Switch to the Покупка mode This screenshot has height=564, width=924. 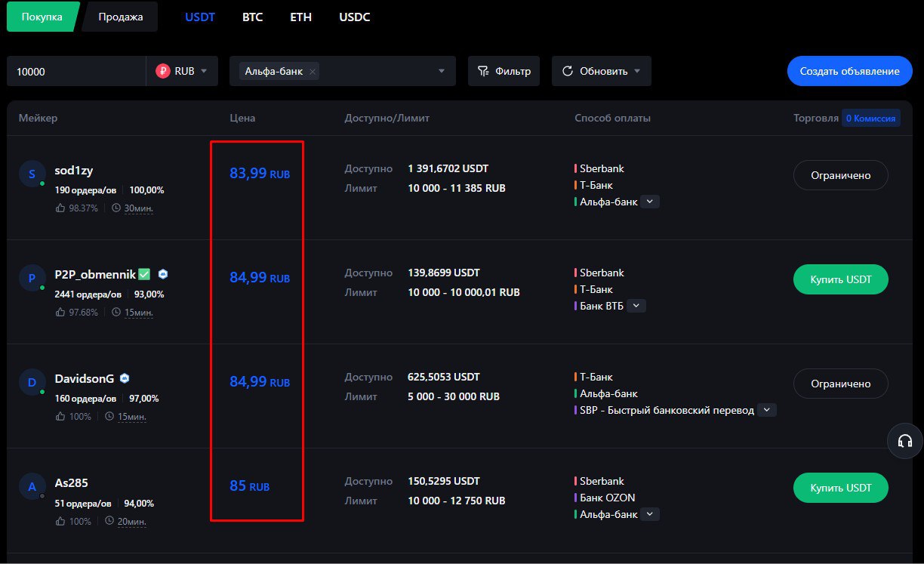[x=42, y=17]
